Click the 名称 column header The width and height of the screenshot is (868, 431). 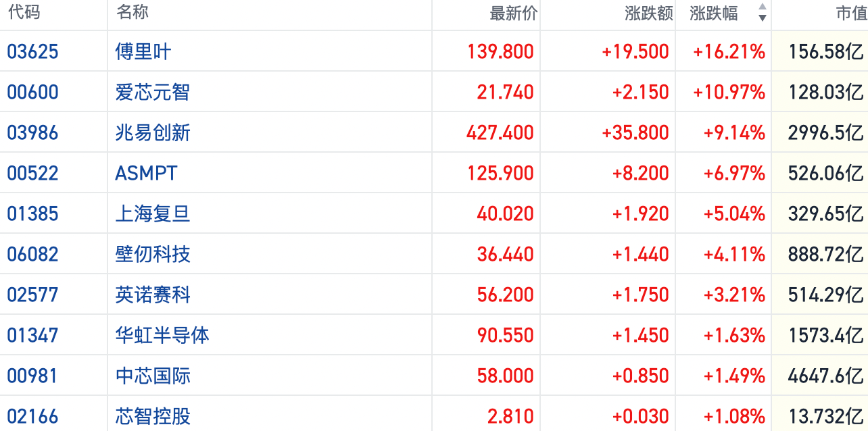(132, 13)
